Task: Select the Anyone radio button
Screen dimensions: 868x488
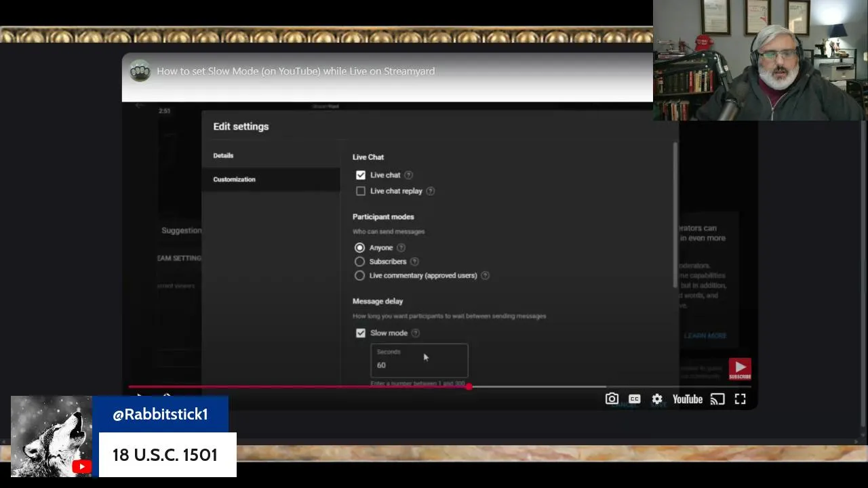Action: pyautogui.click(x=359, y=247)
